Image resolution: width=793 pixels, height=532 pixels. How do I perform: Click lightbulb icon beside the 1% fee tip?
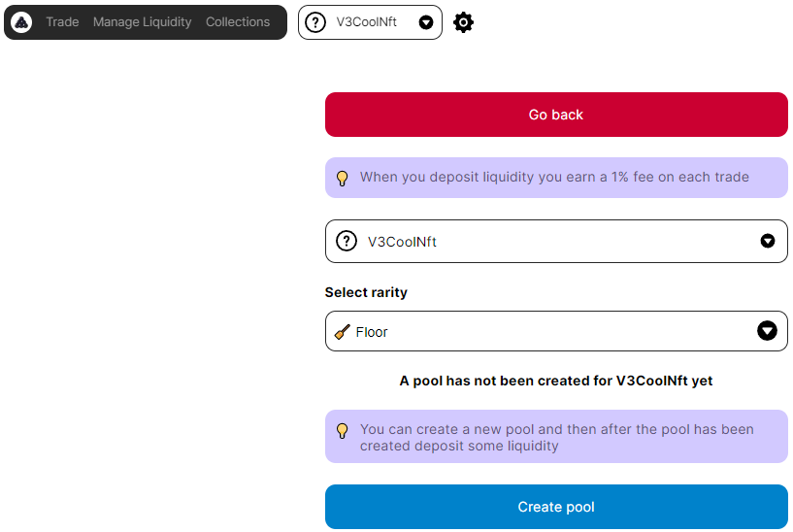coord(342,178)
